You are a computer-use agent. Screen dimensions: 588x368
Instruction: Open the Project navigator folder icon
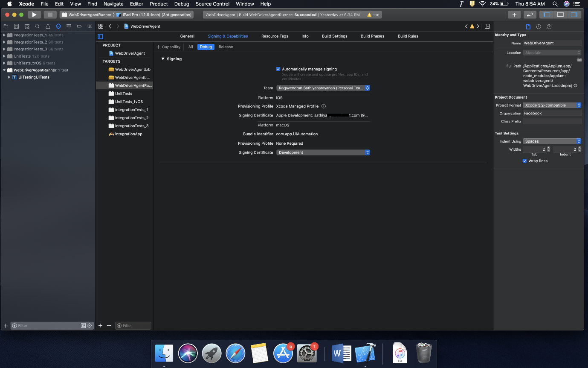6,26
